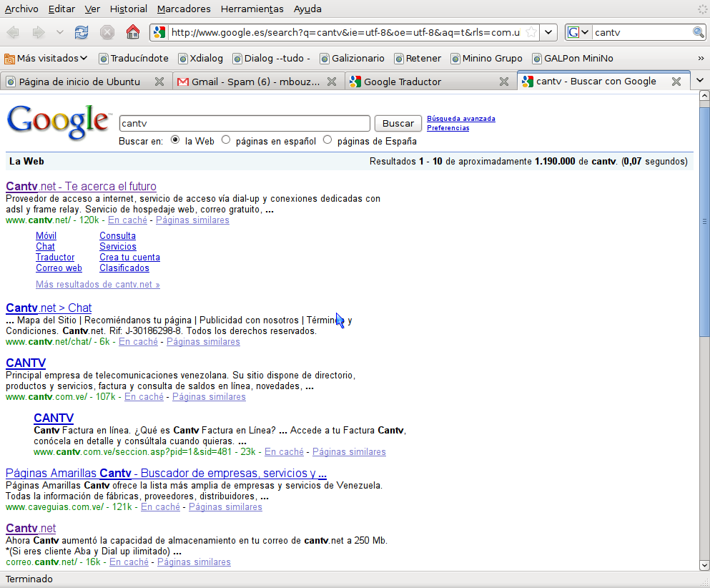Bookmark this page with the star icon
The height and width of the screenshot is (588, 710).
point(531,32)
